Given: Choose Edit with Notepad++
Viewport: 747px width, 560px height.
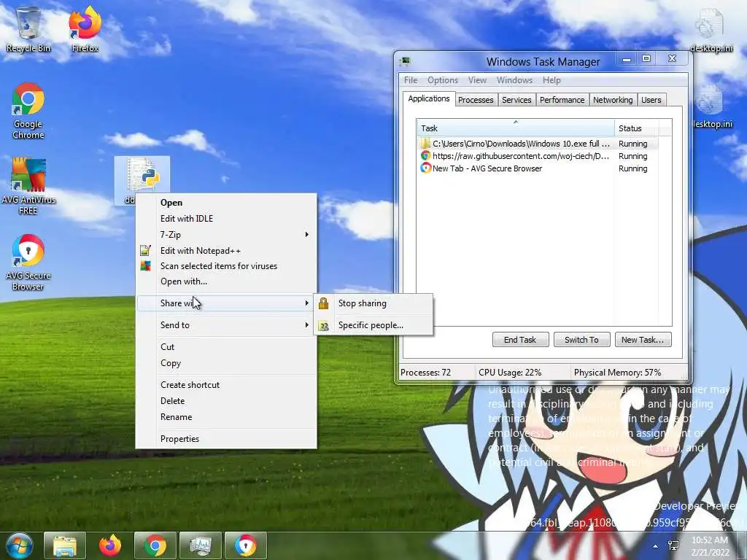Looking at the screenshot, I should pos(226,251).
